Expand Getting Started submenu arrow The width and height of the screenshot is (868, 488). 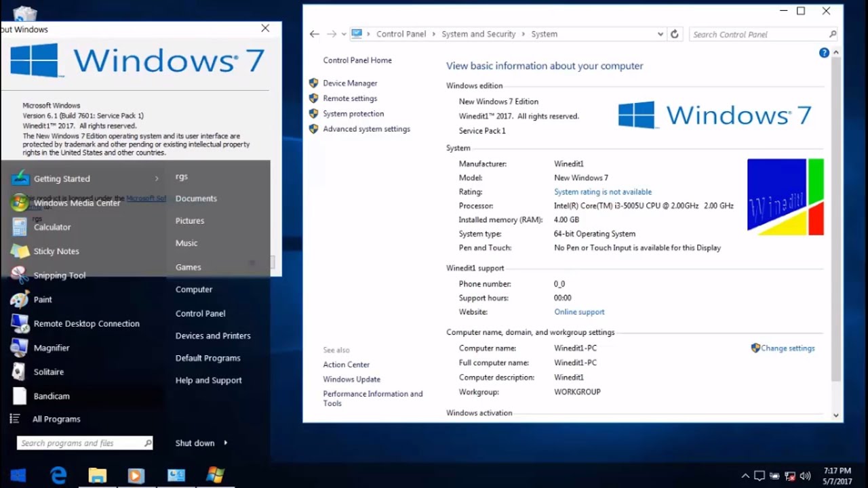[x=157, y=178]
